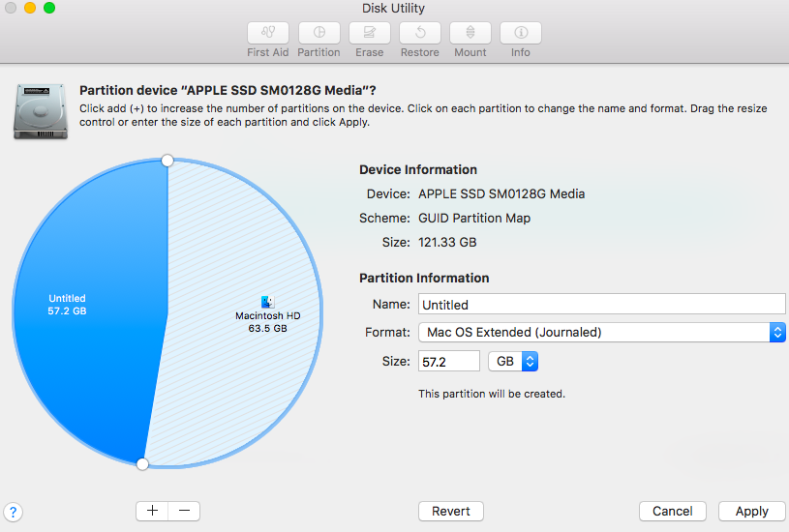Select the Erase toolbar icon

370,33
